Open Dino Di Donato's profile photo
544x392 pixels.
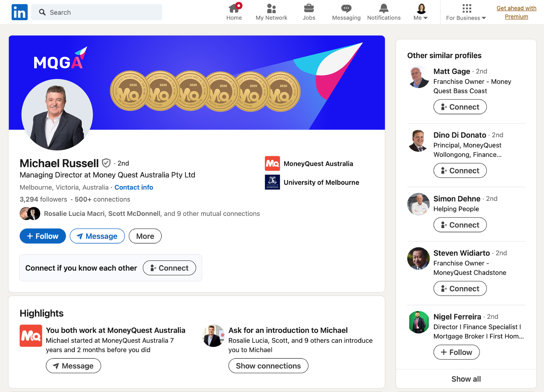click(x=418, y=141)
